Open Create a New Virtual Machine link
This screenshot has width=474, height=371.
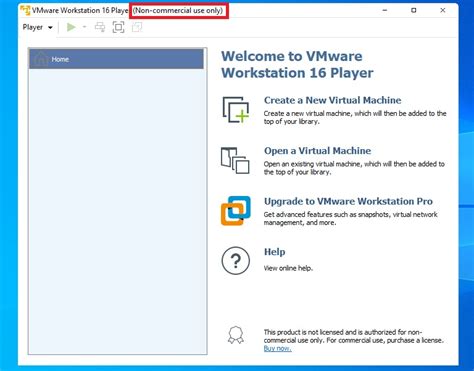pos(332,100)
